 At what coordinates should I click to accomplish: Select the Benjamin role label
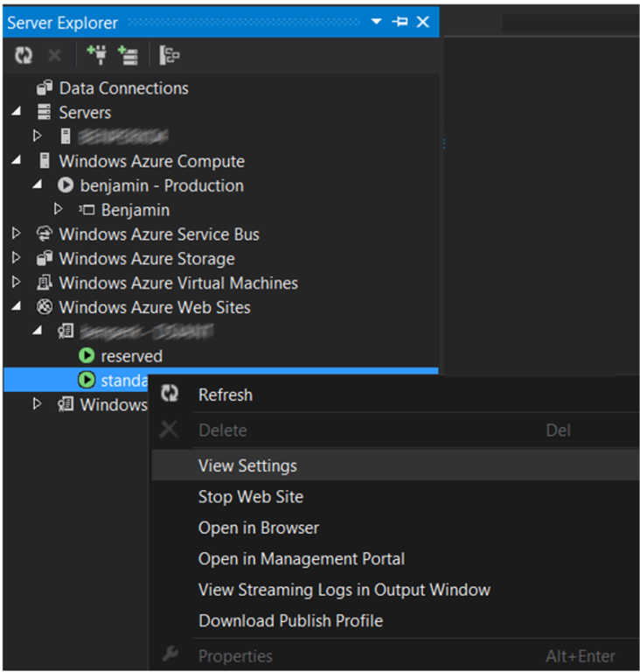pos(136,210)
